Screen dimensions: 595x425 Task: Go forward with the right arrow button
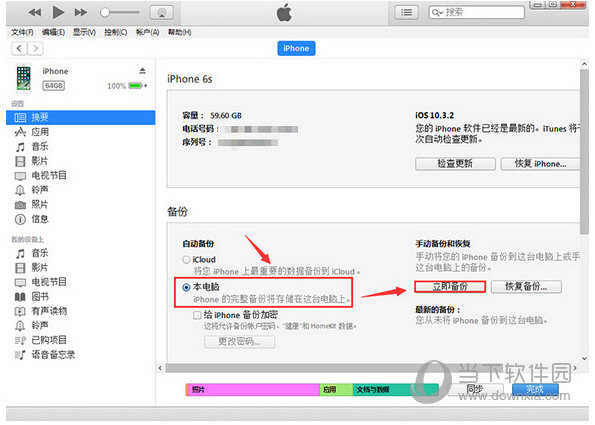click(35, 48)
